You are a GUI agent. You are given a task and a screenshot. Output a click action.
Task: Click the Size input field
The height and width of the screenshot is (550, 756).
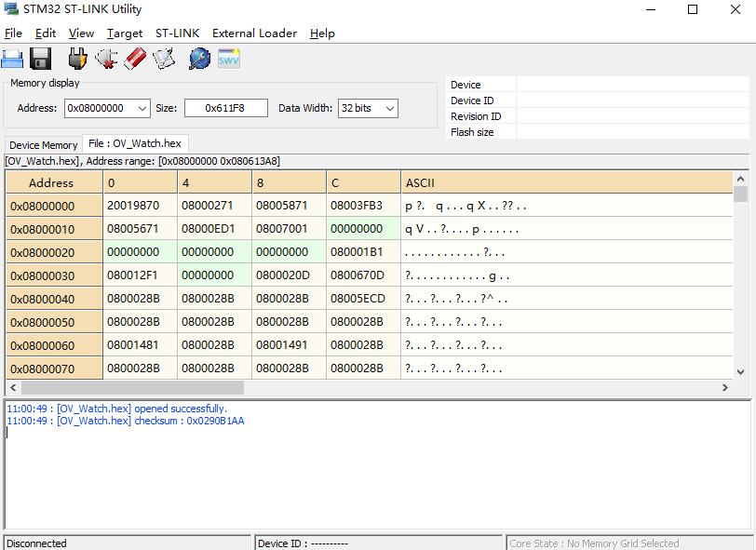[x=225, y=109]
